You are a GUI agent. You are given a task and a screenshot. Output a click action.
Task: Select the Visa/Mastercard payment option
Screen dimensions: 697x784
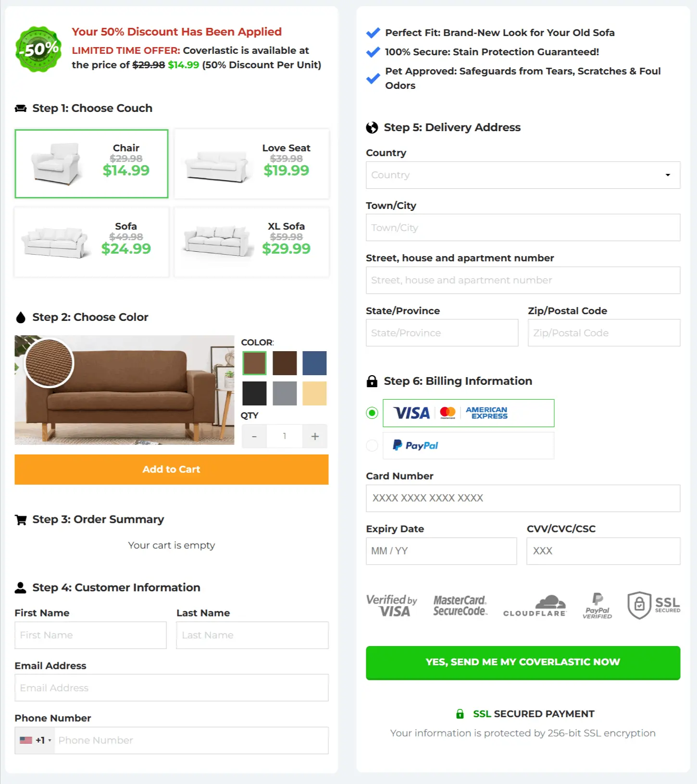click(x=372, y=413)
